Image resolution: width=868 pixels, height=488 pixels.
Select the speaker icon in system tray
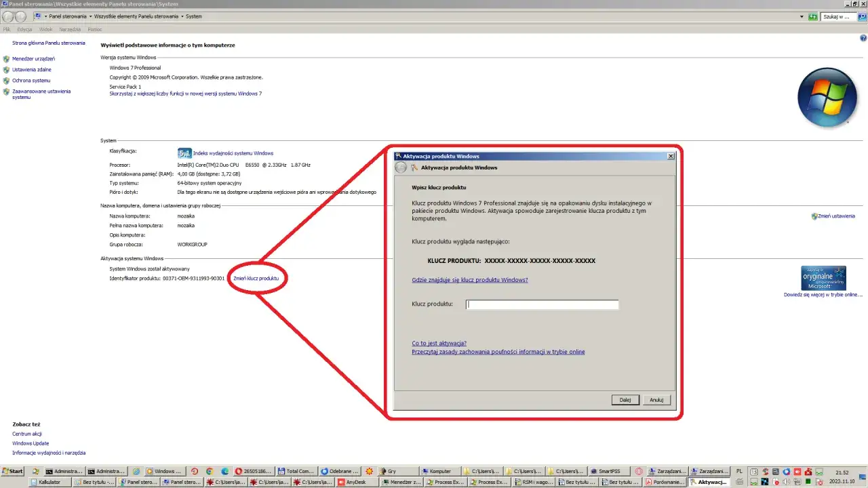[787, 482]
